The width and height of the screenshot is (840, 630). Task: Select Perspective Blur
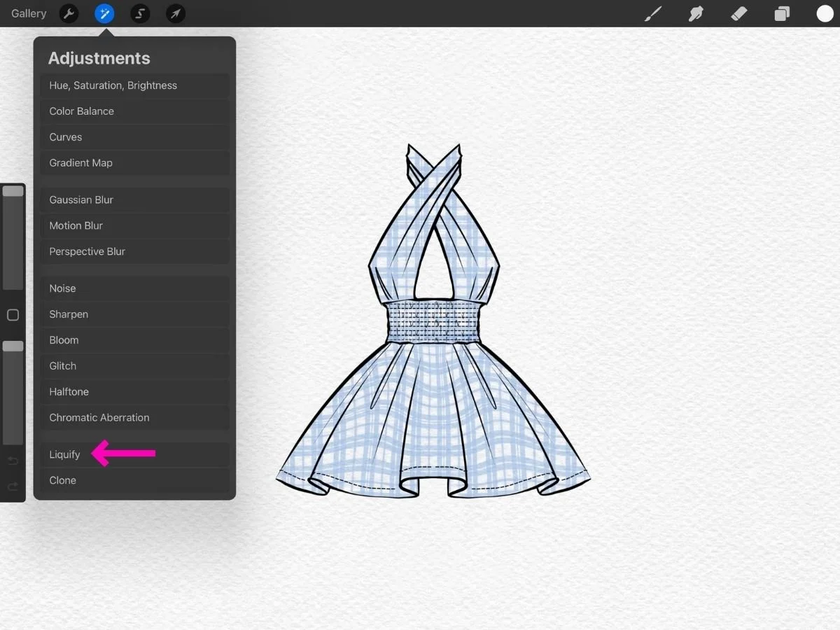134,251
